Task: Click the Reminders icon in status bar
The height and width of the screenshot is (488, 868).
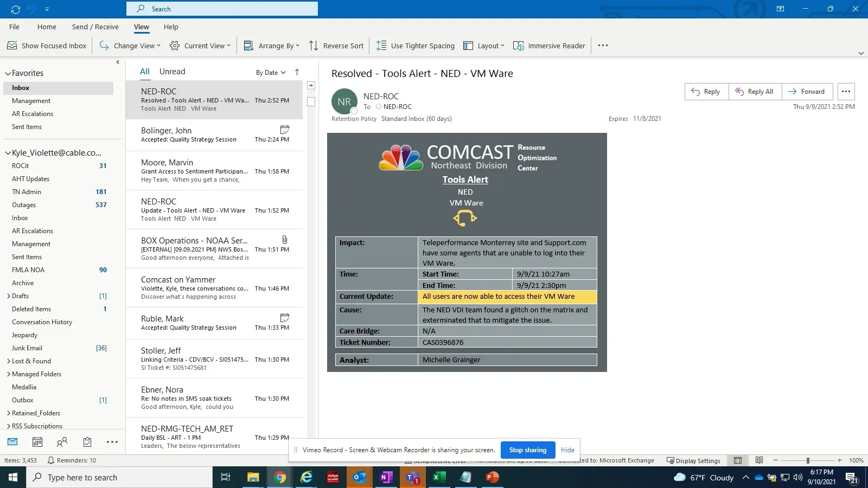Action: (x=50, y=460)
